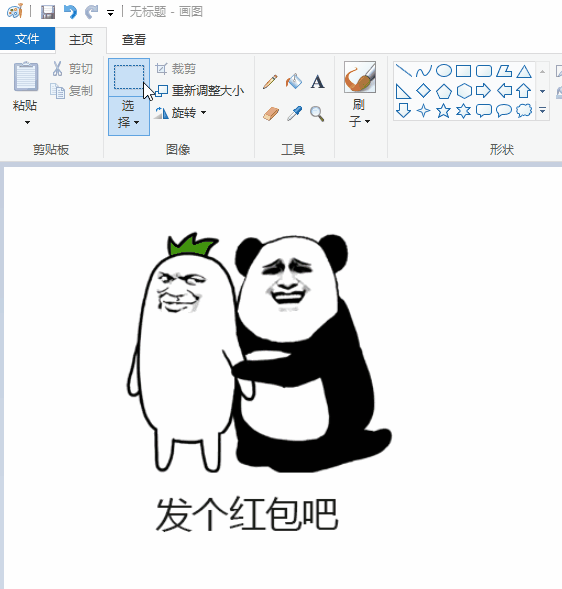Choose the Polygon shape
The height and width of the screenshot is (589, 562).
coord(504,71)
